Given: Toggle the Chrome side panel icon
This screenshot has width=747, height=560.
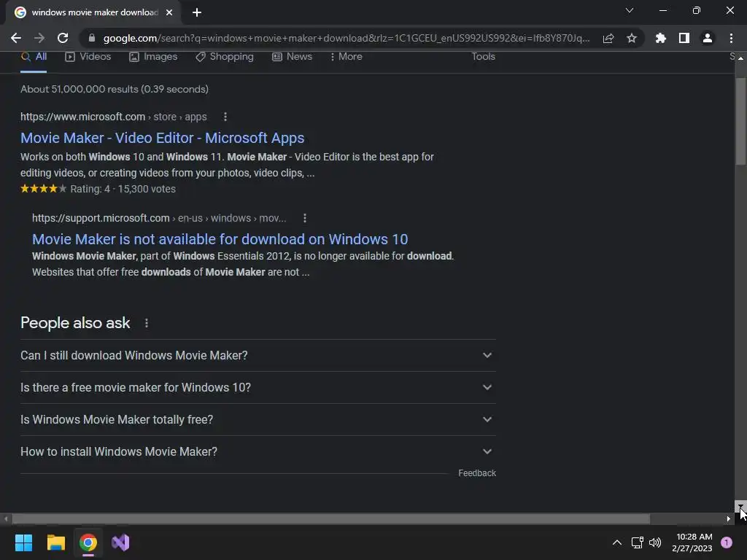Looking at the screenshot, I should pyautogui.click(x=684, y=38).
